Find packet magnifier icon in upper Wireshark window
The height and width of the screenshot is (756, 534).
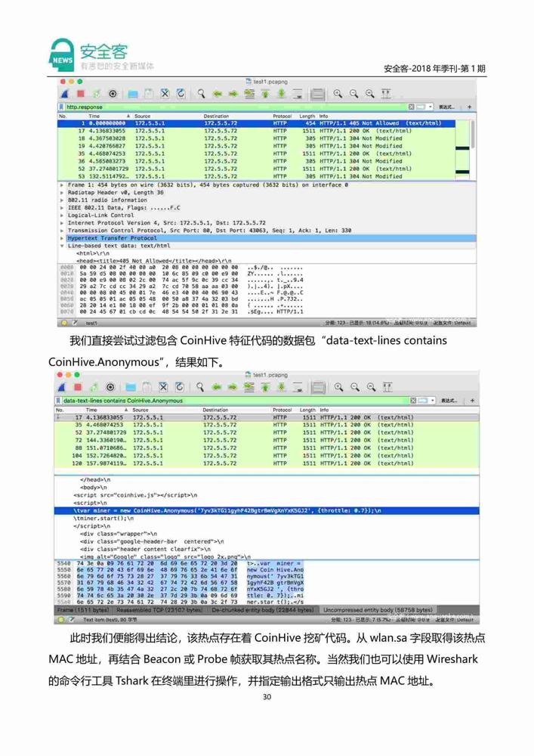201,94
